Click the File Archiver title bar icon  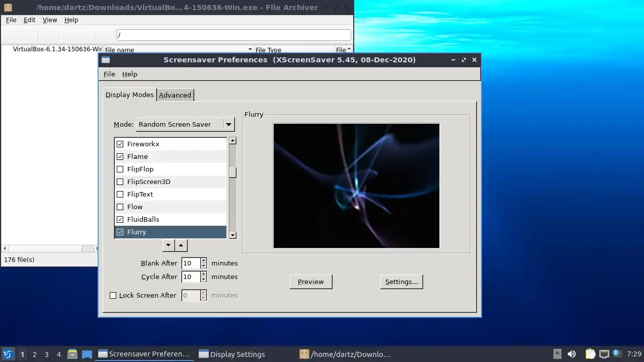[x=8, y=8]
